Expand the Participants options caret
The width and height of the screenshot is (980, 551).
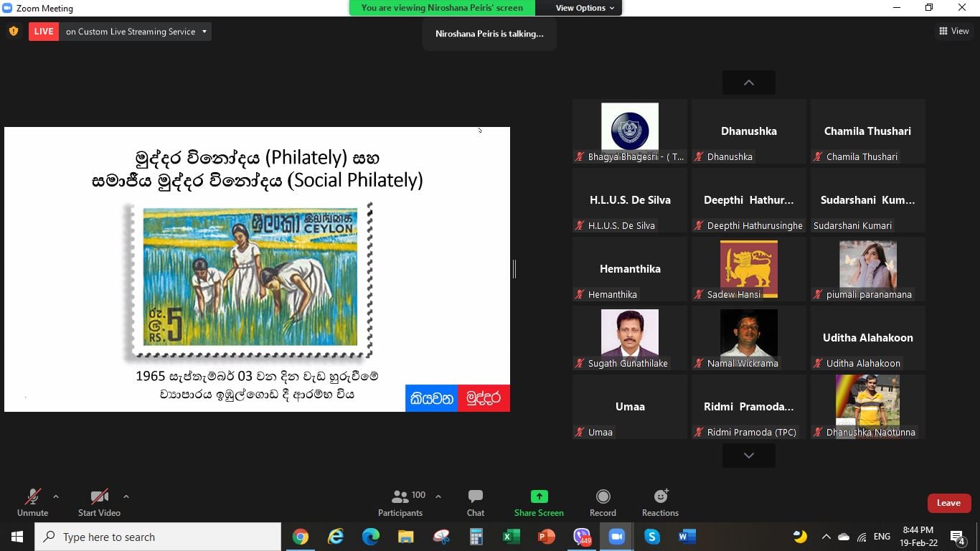[x=438, y=496]
